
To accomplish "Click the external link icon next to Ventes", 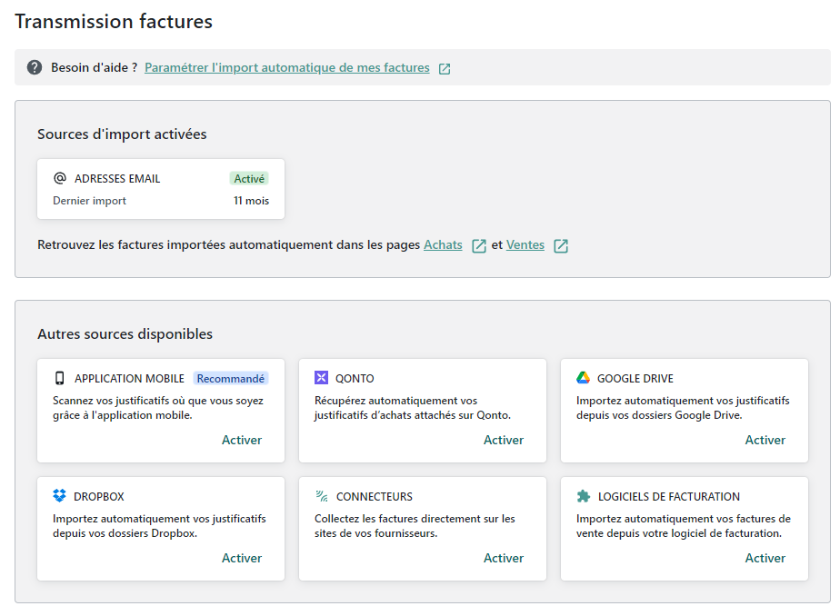I will 561,245.
